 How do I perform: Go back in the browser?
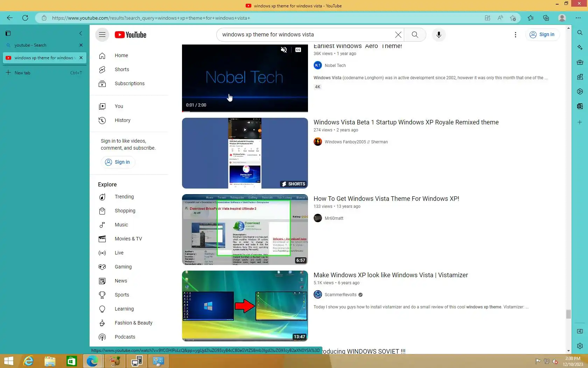point(10,18)
